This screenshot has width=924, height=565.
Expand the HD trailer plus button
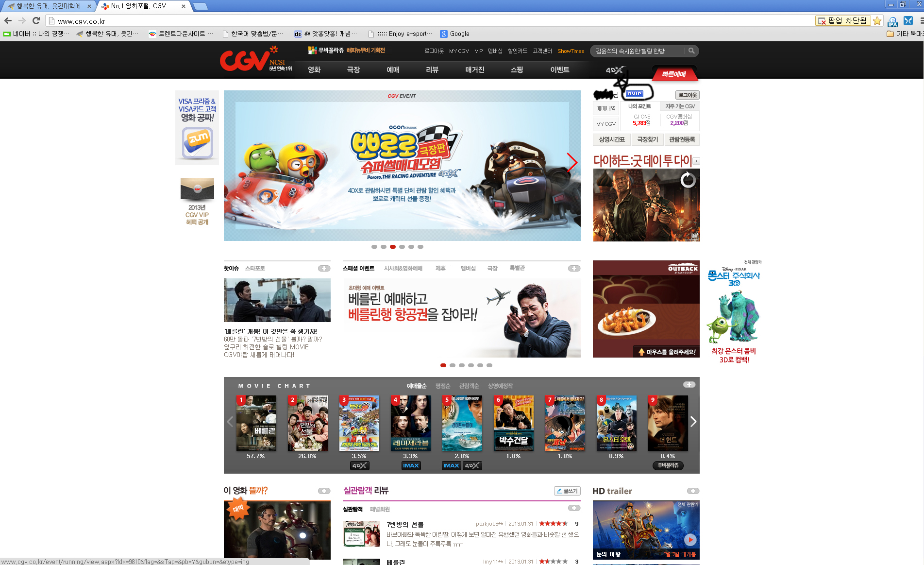point(693,491)
